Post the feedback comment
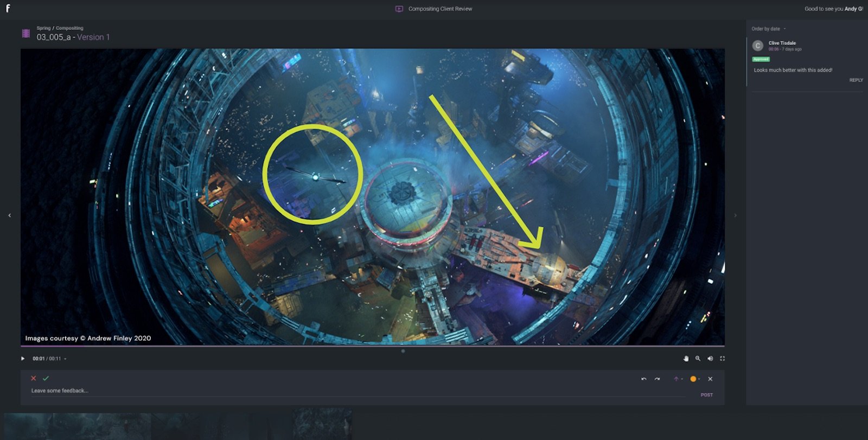 706,395
